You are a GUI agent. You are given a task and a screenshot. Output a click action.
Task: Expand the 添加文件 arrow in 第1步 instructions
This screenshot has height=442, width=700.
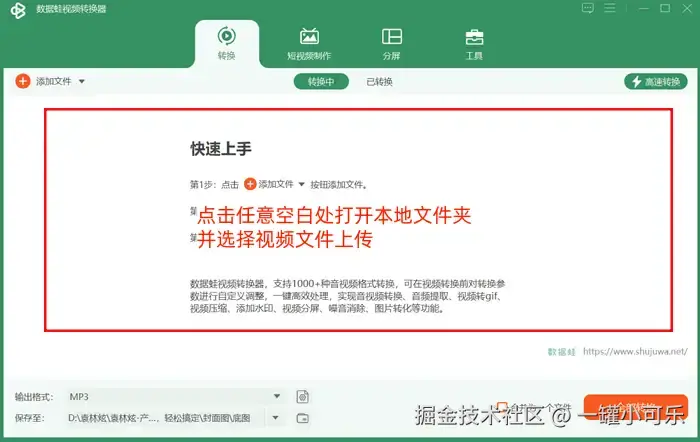point(301,184)
